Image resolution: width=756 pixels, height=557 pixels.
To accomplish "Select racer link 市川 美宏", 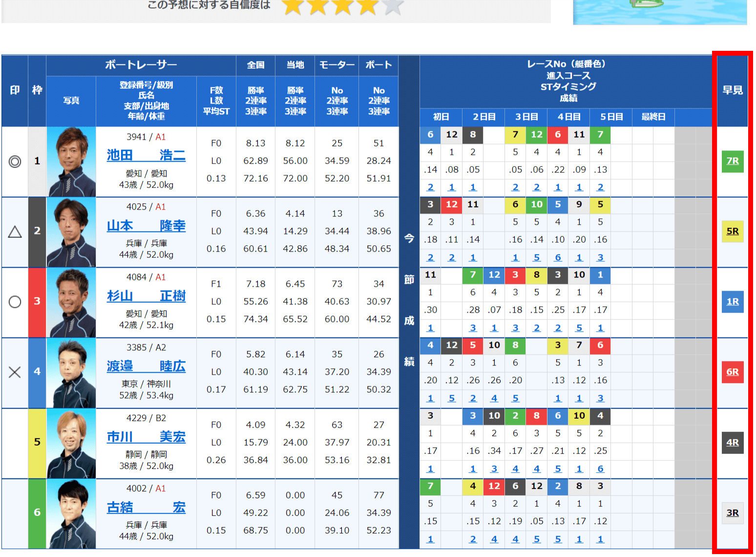I will click(x=146, y=437).
